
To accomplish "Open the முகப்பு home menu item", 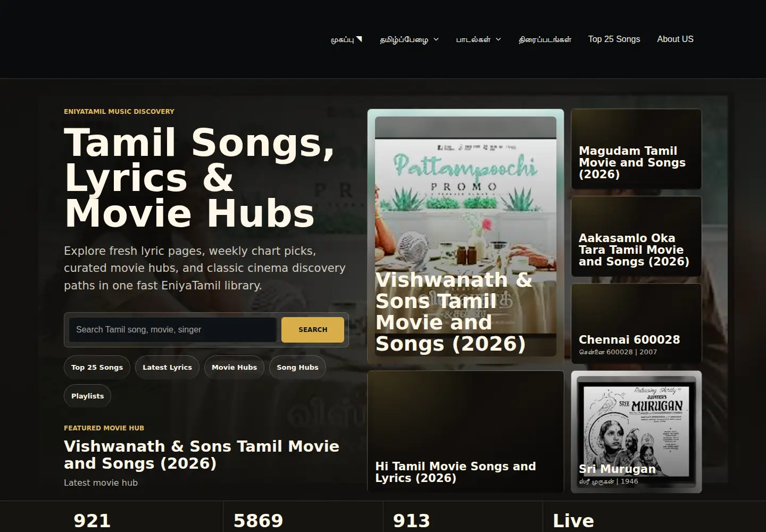I will pyautogui.click(x=346, y=39).
